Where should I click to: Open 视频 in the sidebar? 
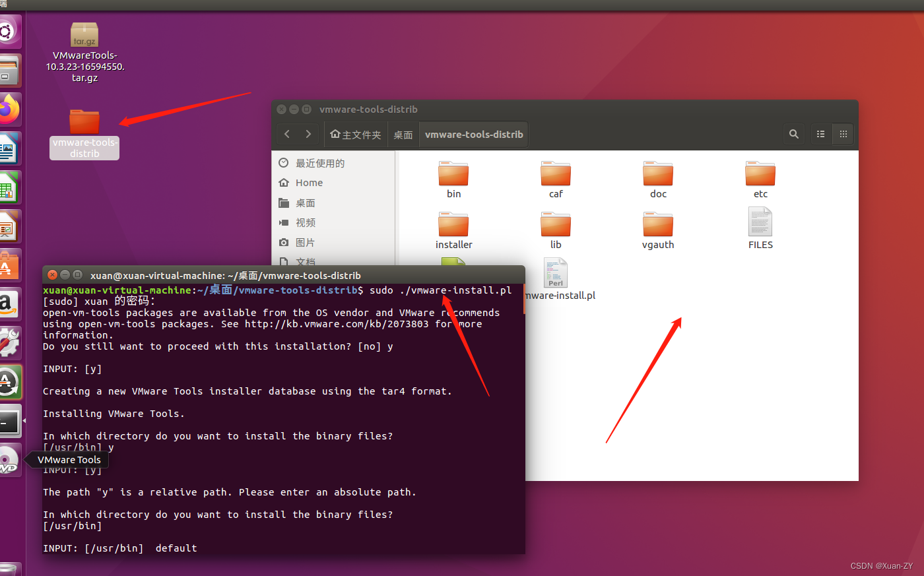[x=333, y=222]
